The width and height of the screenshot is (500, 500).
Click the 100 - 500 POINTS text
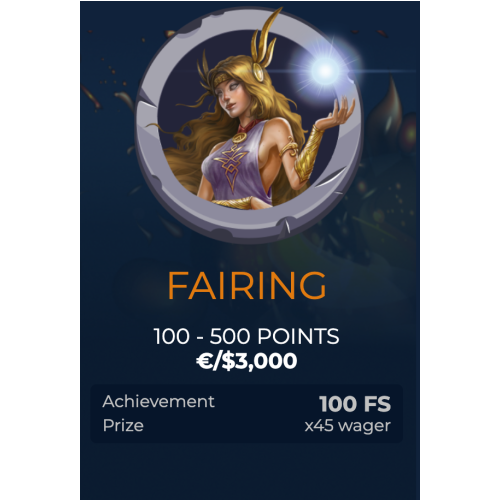pos(247,336)
